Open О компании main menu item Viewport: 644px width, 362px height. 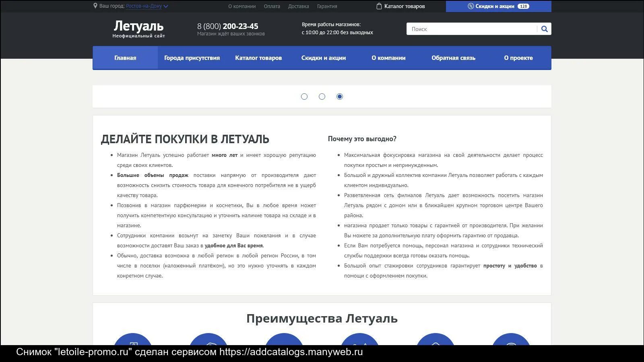(388, 58)
